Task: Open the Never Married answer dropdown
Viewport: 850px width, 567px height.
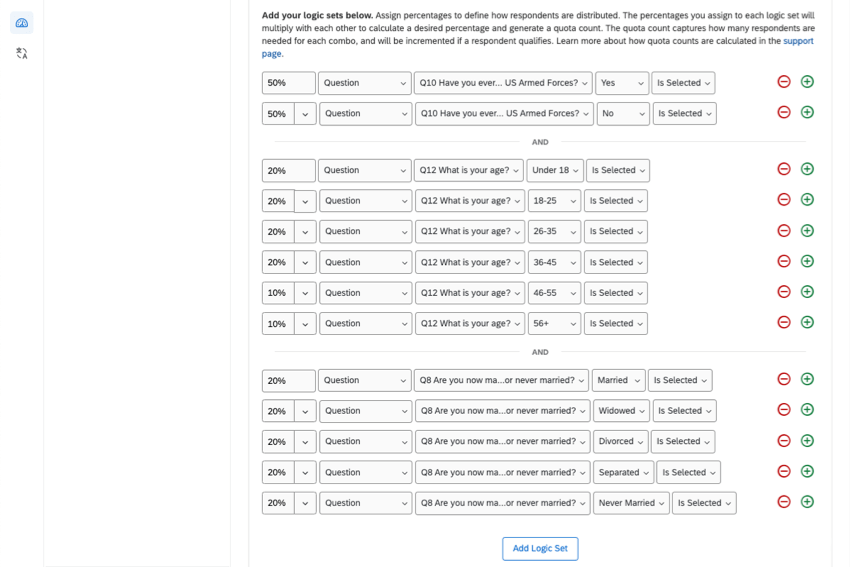Action: click(x=631, y=503)
